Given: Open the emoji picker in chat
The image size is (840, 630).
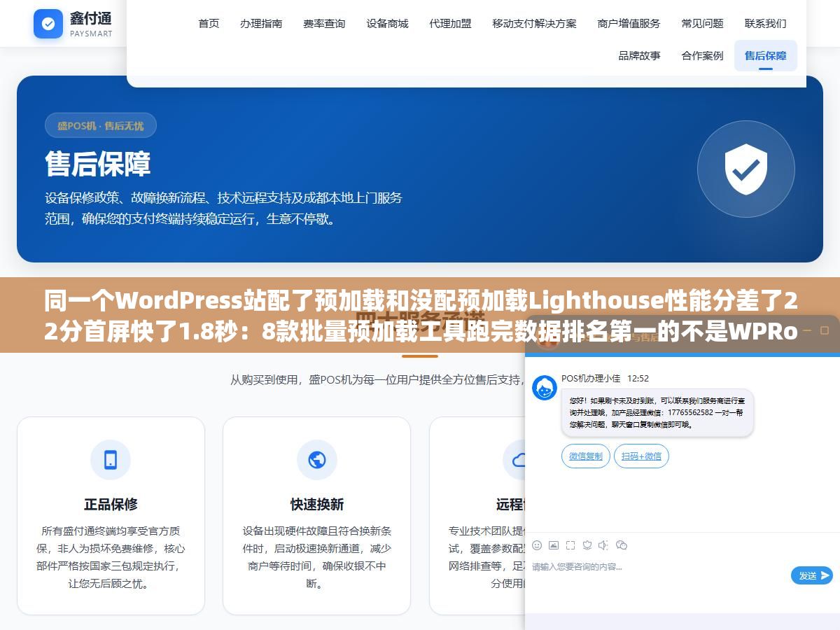Looking at the screenshot, I should [537, 545].
